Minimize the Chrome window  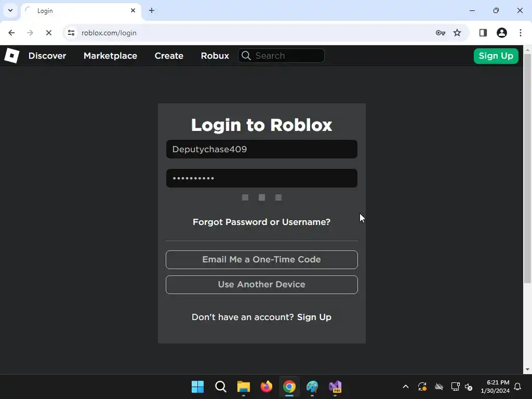pos(472,10)
